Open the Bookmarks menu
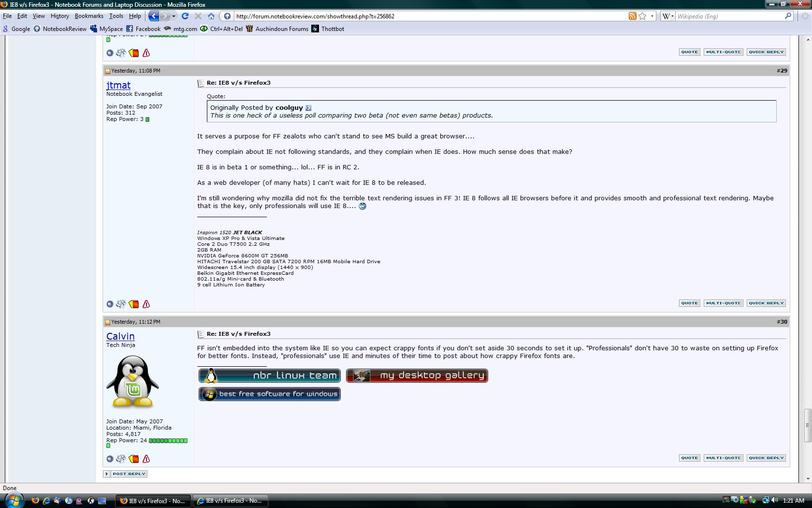 (89, 16)
